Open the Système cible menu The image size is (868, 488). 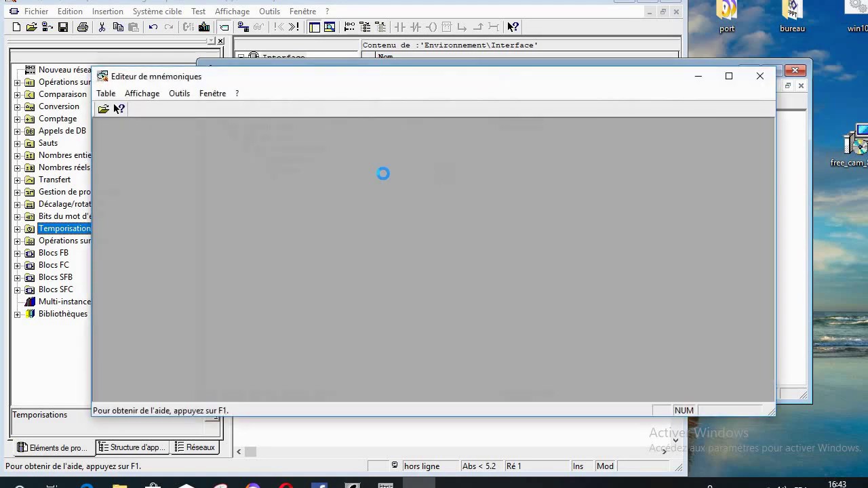157,12
